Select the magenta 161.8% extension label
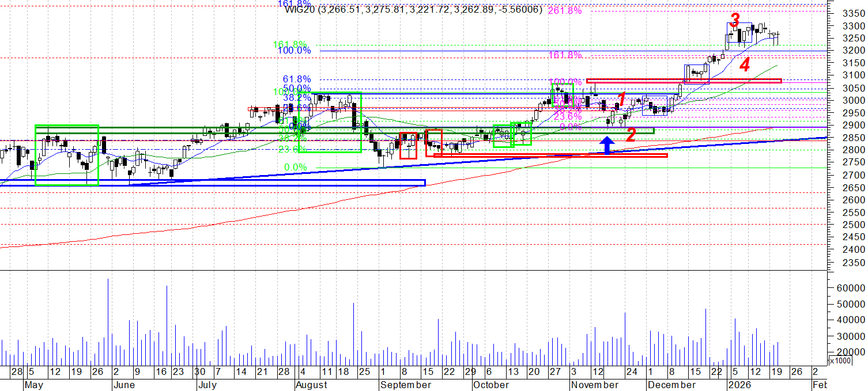 point(565,55)
